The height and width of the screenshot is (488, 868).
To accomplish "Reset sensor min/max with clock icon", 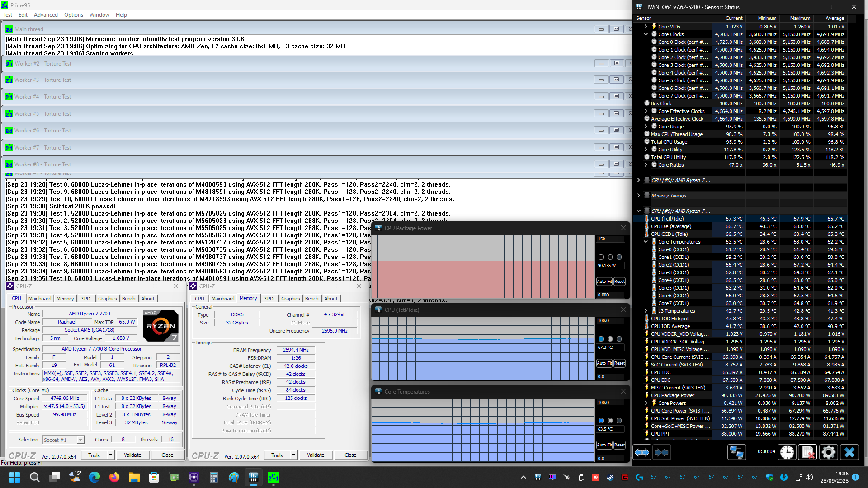I will 787,452.
